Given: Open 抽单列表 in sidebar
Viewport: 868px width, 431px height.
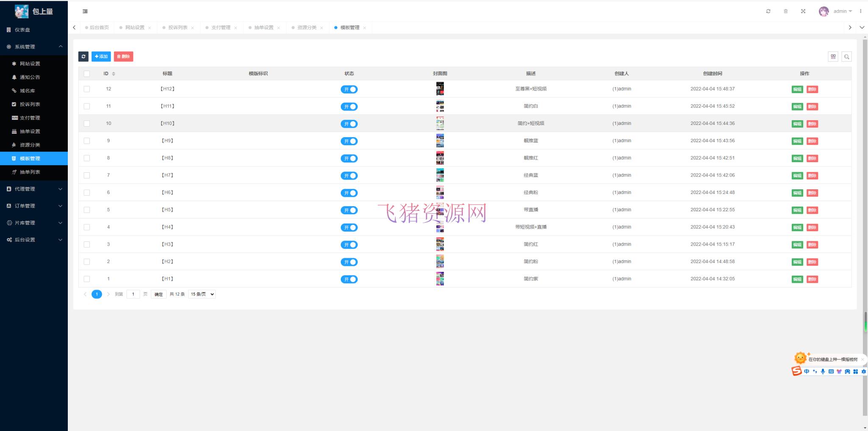Looking at the screenshot, I should [34, 172].
